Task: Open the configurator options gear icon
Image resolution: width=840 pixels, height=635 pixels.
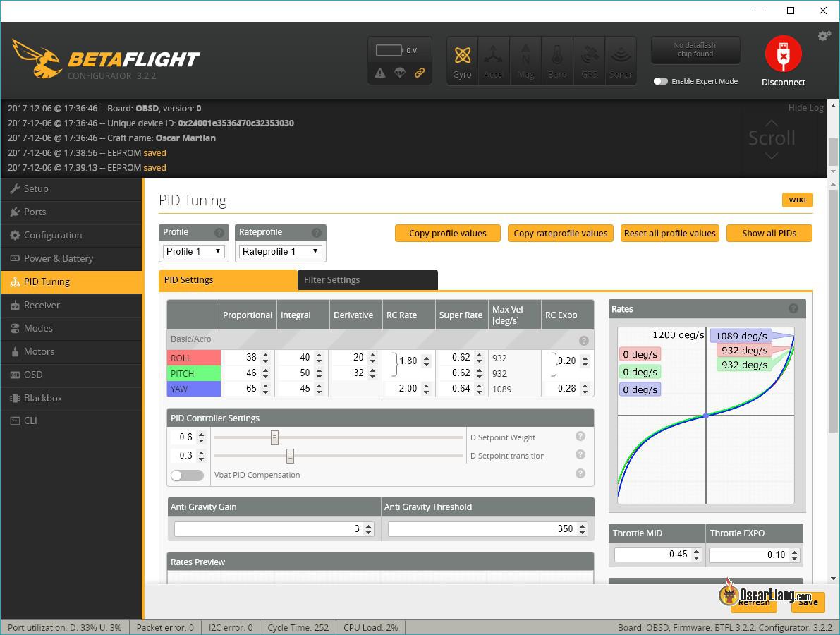Action: pos(824,35)
